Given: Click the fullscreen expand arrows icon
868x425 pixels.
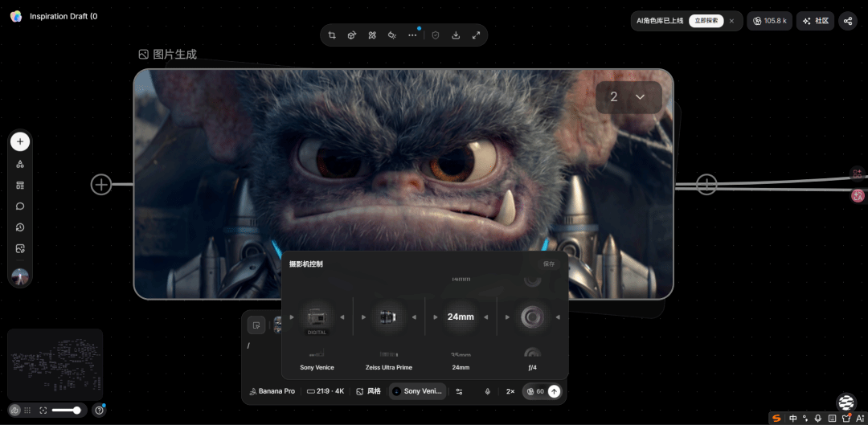Looking at the screenshot, I should 476,35.
